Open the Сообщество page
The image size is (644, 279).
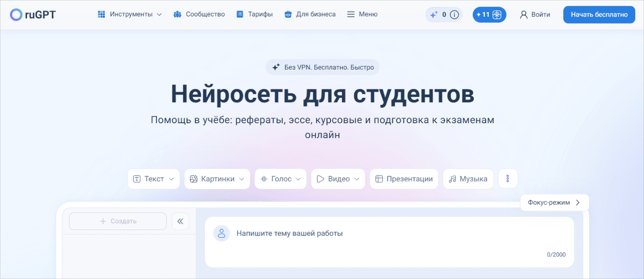point(199,15)
